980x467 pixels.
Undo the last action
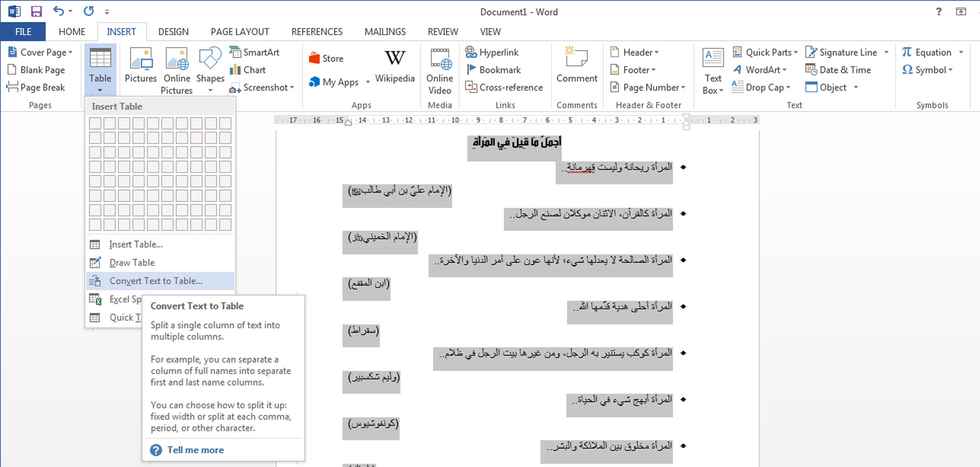click(x=58, y=11)
